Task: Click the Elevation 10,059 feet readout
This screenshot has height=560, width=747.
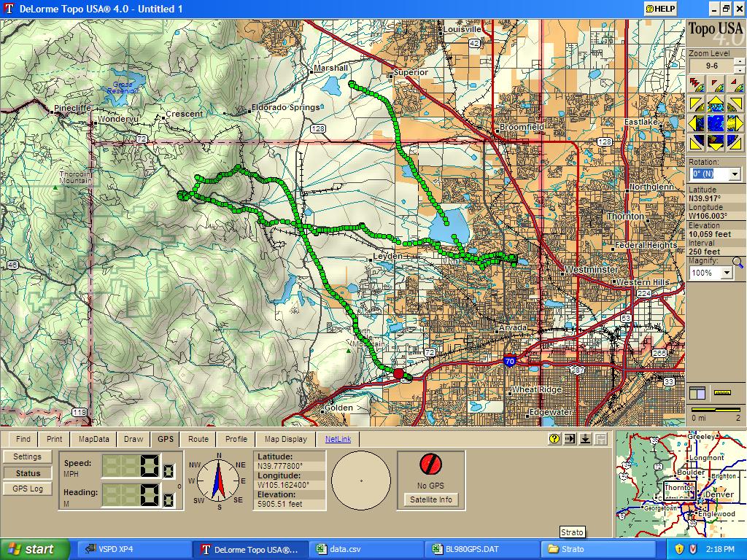Action: (x=710, y=234)
